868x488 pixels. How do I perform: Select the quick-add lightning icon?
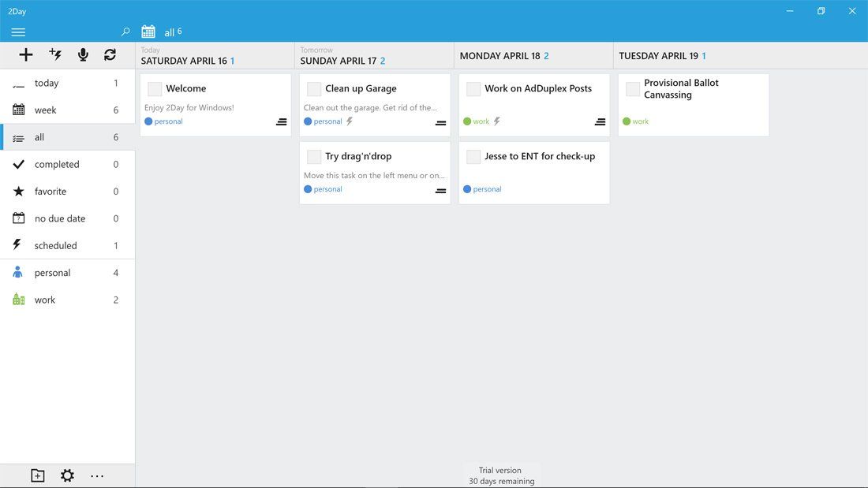pyautogui.click(x=54, y=54)
